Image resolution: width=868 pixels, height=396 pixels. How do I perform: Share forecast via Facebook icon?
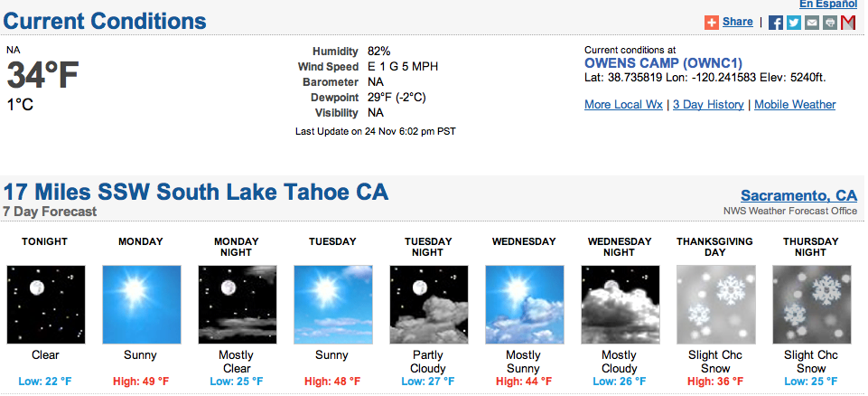[x=776, y=23]
